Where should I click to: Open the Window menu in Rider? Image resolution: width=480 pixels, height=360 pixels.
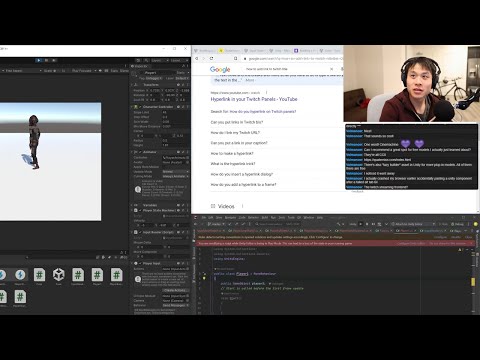309,217
